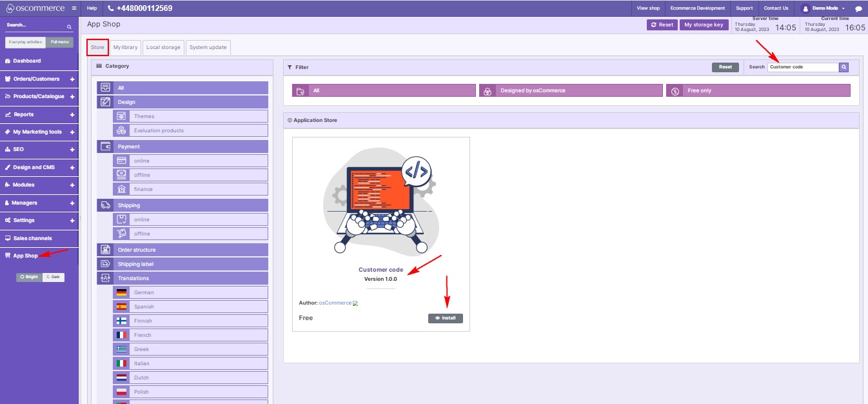Click the Italian flag icon
The height and width of the screenshot is (404, 868).
(x=121, y=363)
